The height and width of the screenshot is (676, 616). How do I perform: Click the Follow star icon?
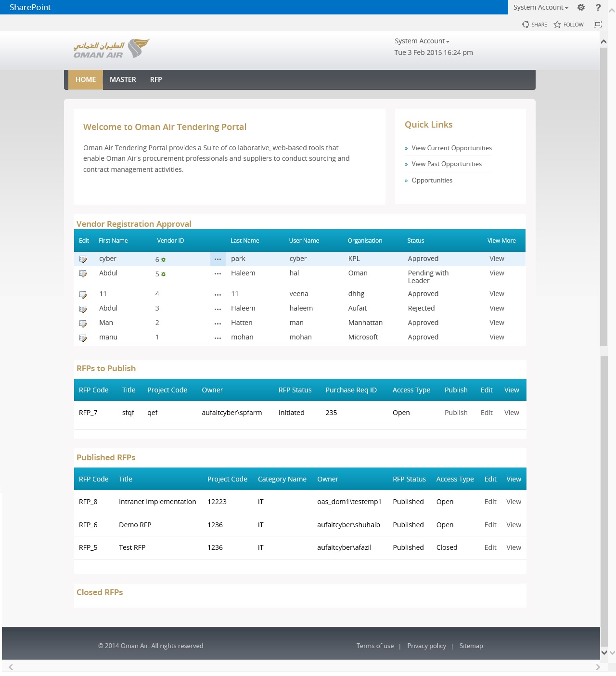[x=557, y=25]
